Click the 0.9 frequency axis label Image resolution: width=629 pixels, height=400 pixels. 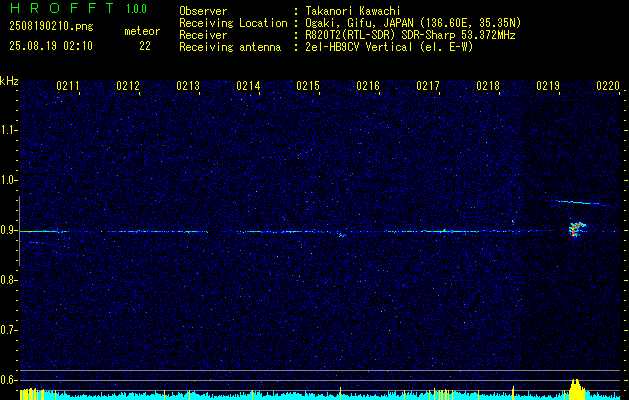8,230
